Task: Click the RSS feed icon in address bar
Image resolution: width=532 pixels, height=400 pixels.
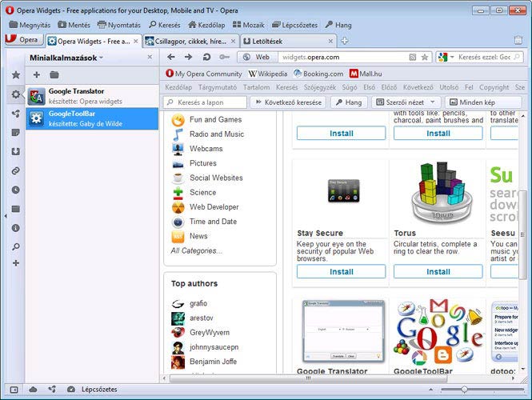Action: [x=413, y=57]
